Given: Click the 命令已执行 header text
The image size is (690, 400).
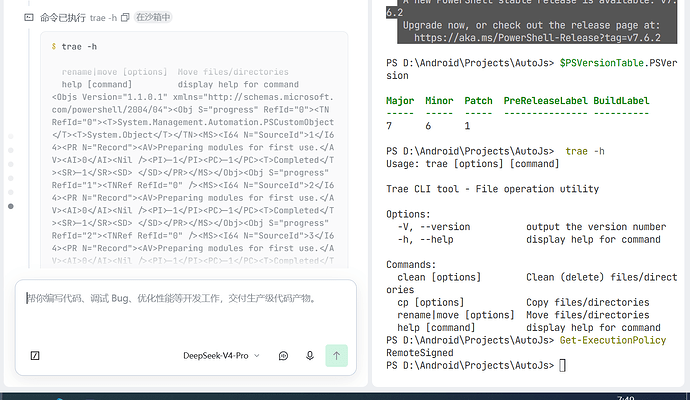Looking at the screenshot, I should pyautogui.click(x=63, y=18).
